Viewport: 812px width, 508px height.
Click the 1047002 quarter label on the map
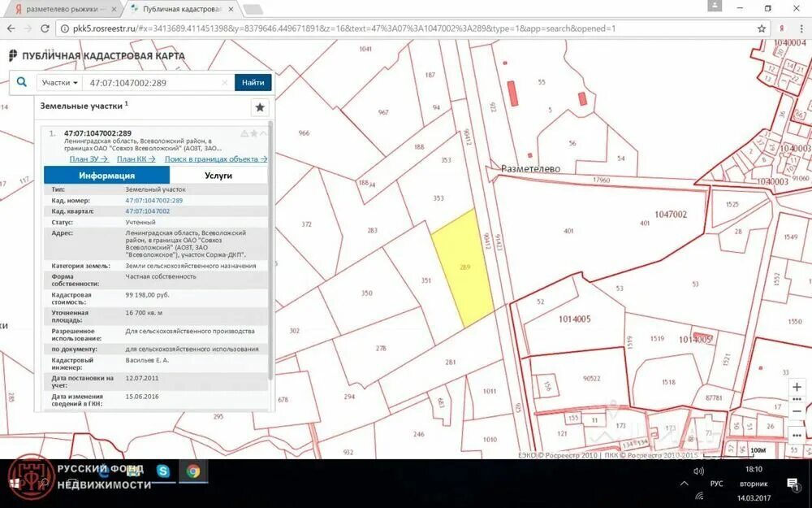click(x=671, y=214)
